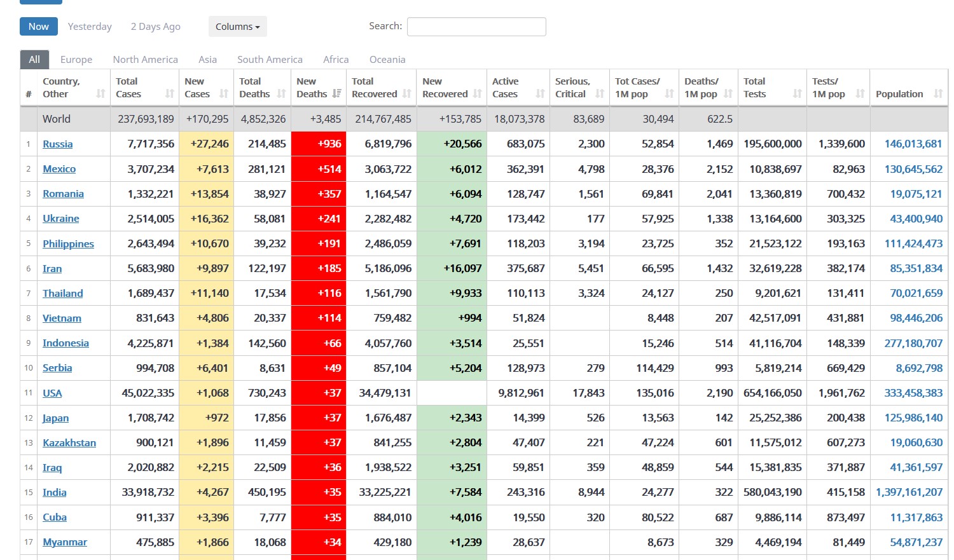This screenshot has height=560, width=954.
Task: Open the Russia country link
Action: [58, 144]
